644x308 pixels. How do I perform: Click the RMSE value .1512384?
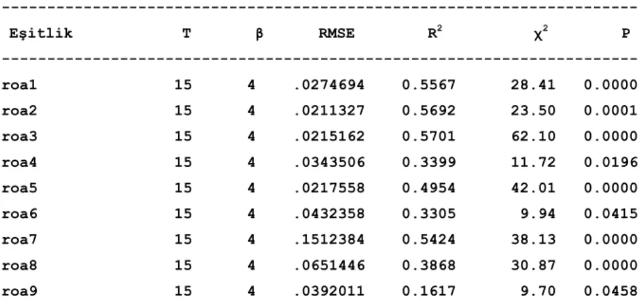coord(330,240)
